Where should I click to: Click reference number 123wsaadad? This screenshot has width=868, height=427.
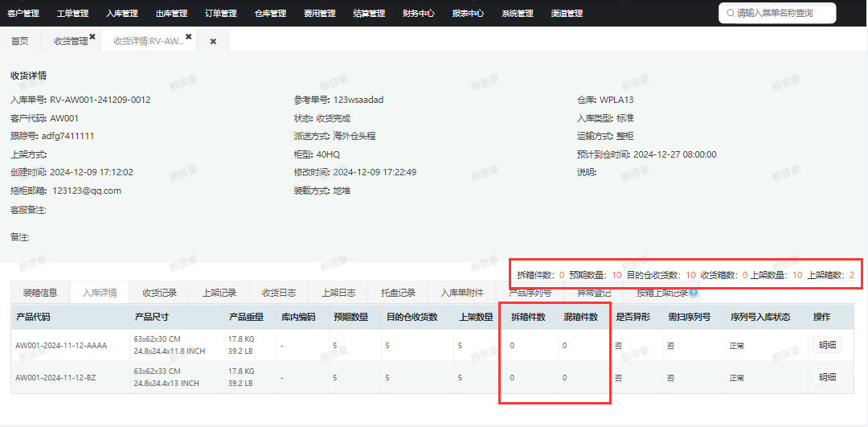click(x=358, y=100)
